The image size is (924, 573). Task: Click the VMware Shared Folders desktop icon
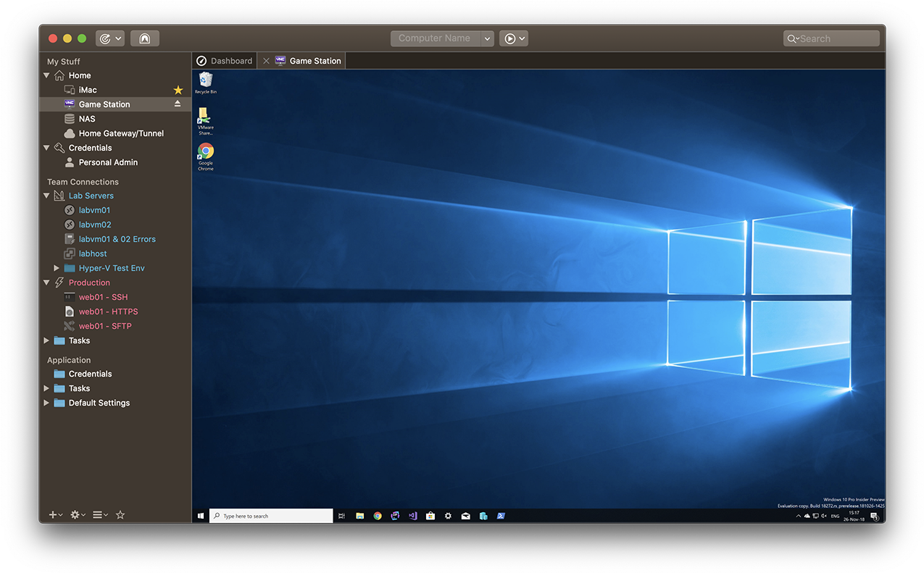206,121
